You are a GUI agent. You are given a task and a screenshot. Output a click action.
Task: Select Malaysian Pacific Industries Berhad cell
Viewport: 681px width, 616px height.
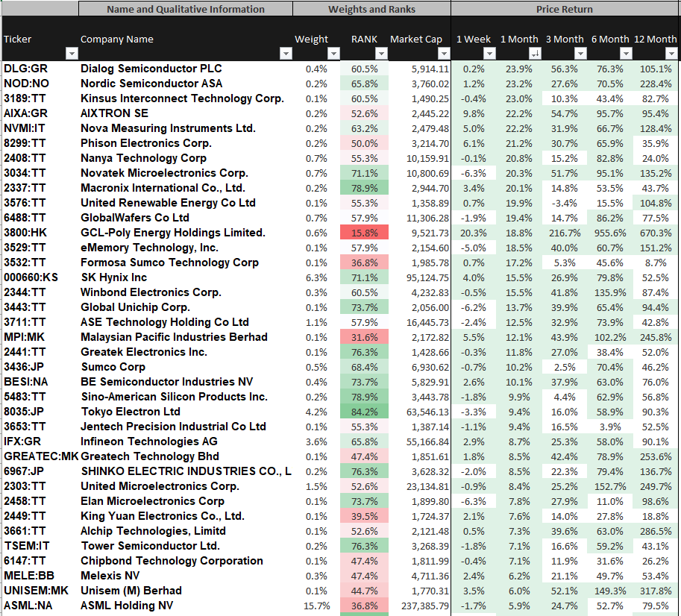pyautogui.click(x=186, y=337)
